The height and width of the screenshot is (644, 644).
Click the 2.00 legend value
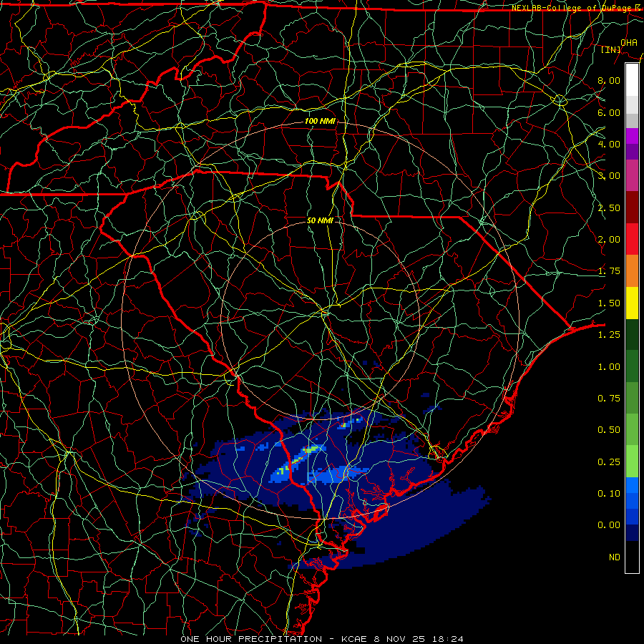coord(609,240)
